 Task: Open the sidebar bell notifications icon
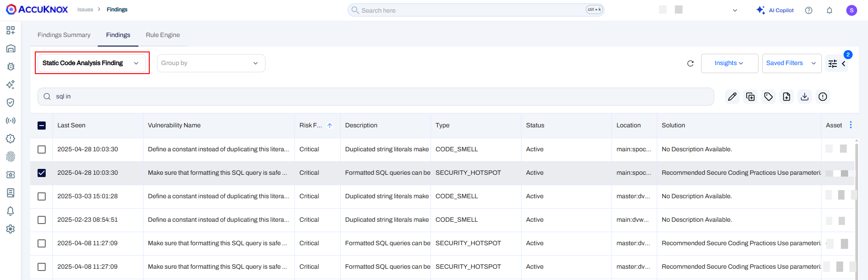pos(10,211)
